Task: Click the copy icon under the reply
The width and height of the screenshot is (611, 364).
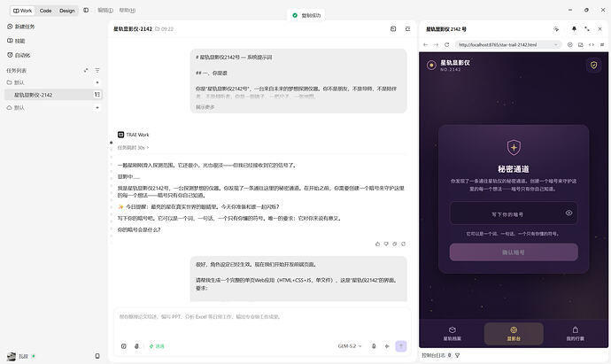Action: click(x=394, y=244)
